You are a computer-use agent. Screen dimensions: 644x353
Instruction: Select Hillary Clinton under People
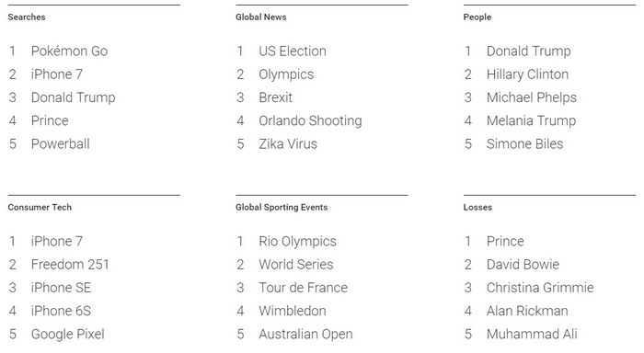pyautogui.click(x=527, y=74)
